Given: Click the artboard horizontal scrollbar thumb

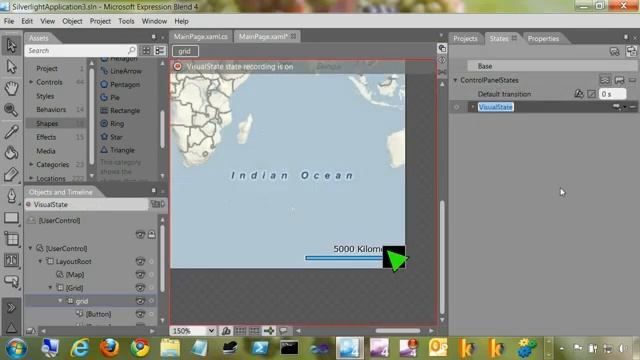Looking at the screenshot, I should pyautogui.click(x=398, y=331).
